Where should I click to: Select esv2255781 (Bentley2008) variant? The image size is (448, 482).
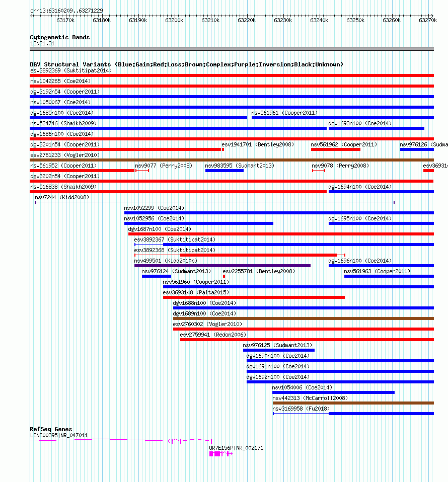coord(259,271)
